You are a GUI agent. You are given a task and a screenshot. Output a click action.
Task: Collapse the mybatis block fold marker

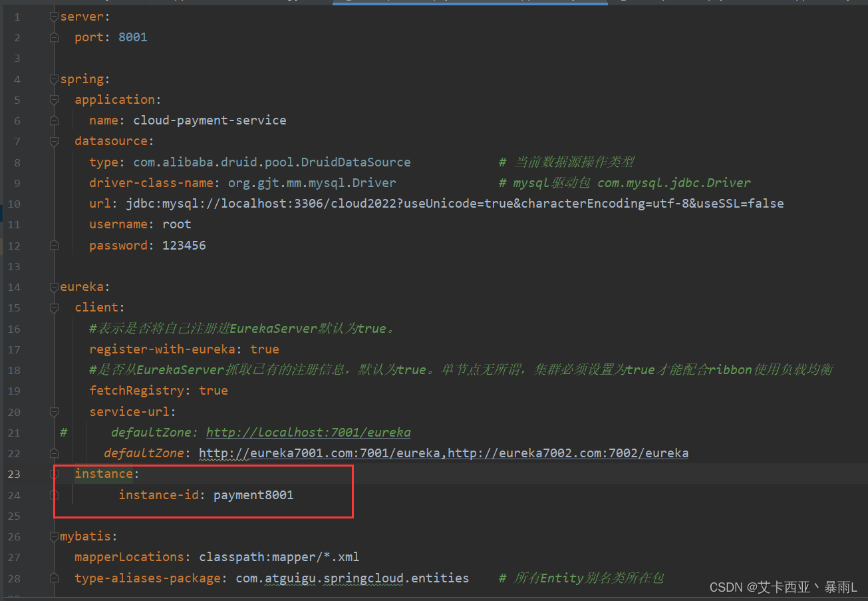pos(55,536)
